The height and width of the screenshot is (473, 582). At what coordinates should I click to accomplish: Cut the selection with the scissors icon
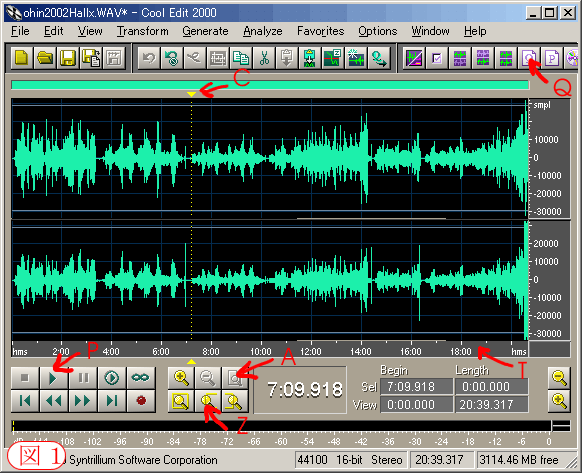(264, 58)
